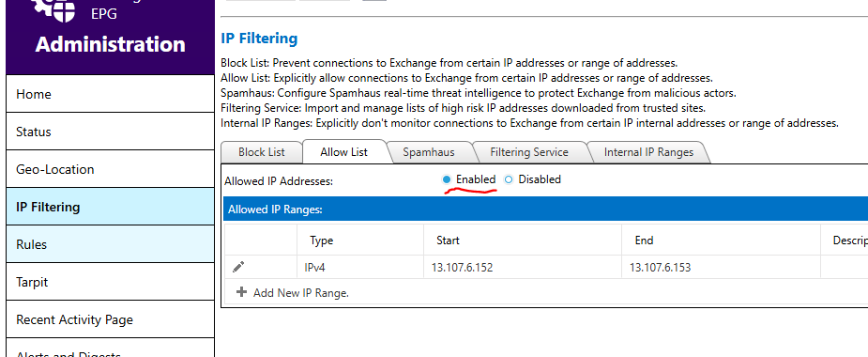
Task: Click the IP Filtering sidebar item
Action: (110, 207)
